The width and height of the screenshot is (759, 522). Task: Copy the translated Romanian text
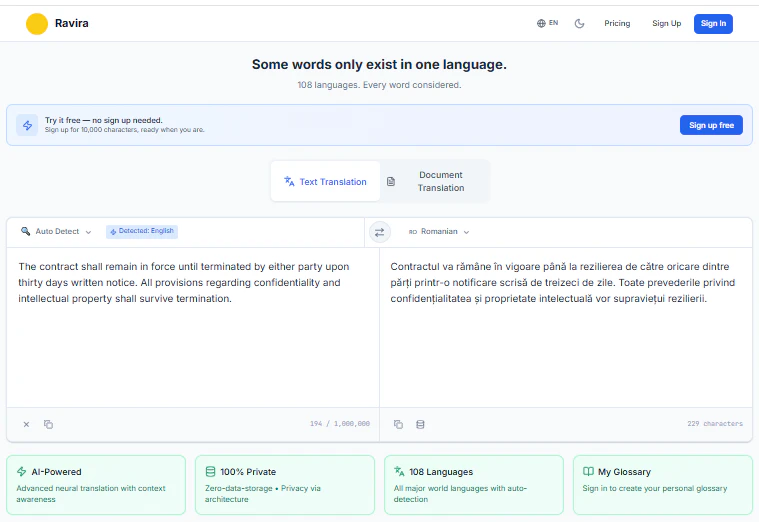[x=398, y=424]
